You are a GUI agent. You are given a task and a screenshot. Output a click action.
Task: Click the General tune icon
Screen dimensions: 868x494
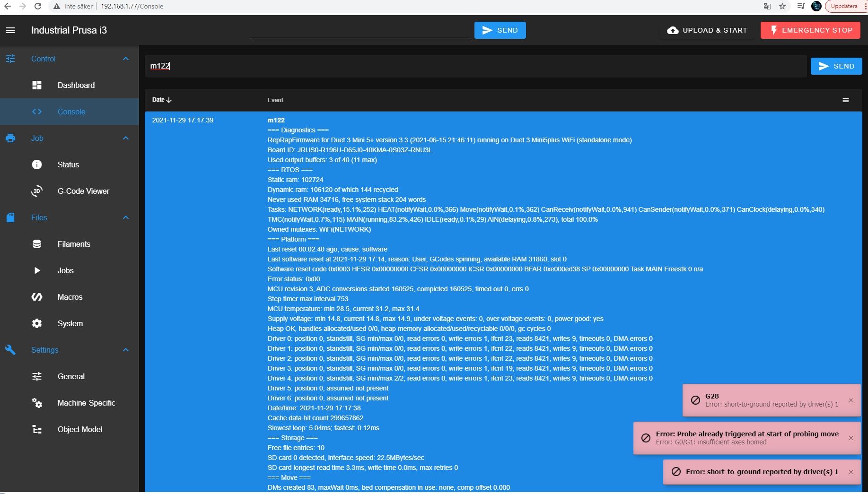coord(37,376)
